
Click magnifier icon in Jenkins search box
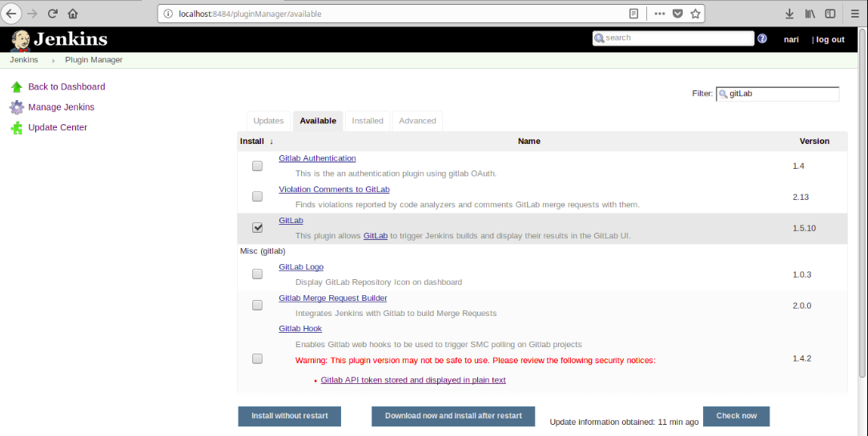[599, 38]
